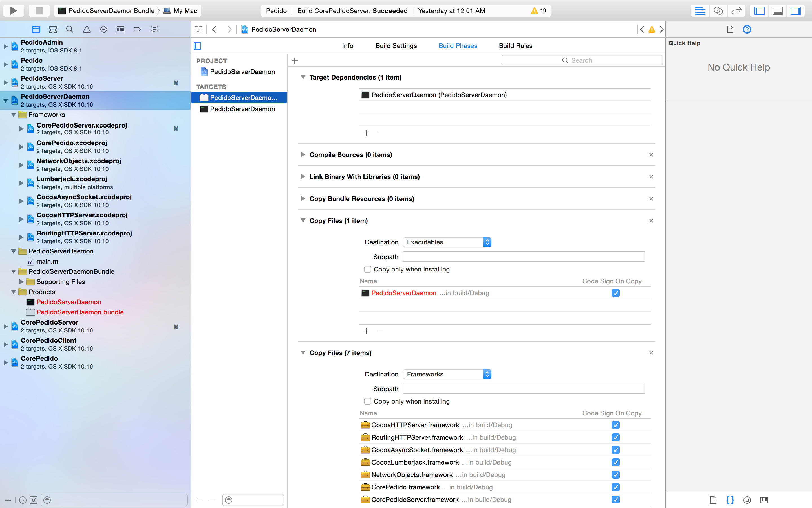Expand Link Binary With Libraries section
812x508 pixels.
pos(303,176)
